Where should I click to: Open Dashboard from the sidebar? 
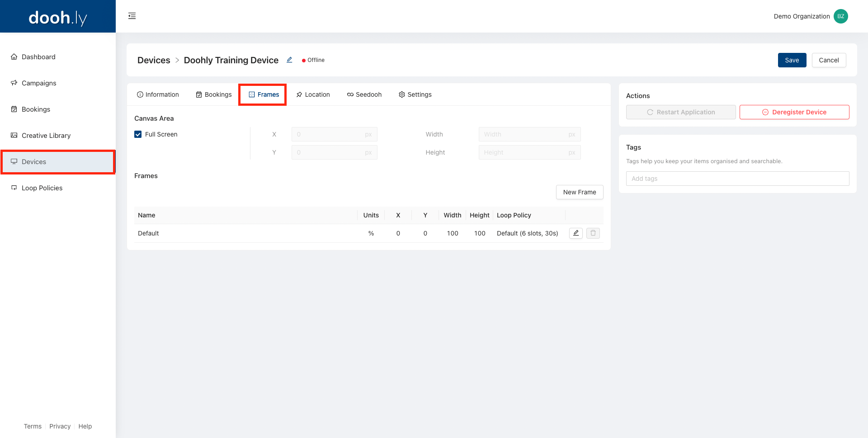(38, 57)
